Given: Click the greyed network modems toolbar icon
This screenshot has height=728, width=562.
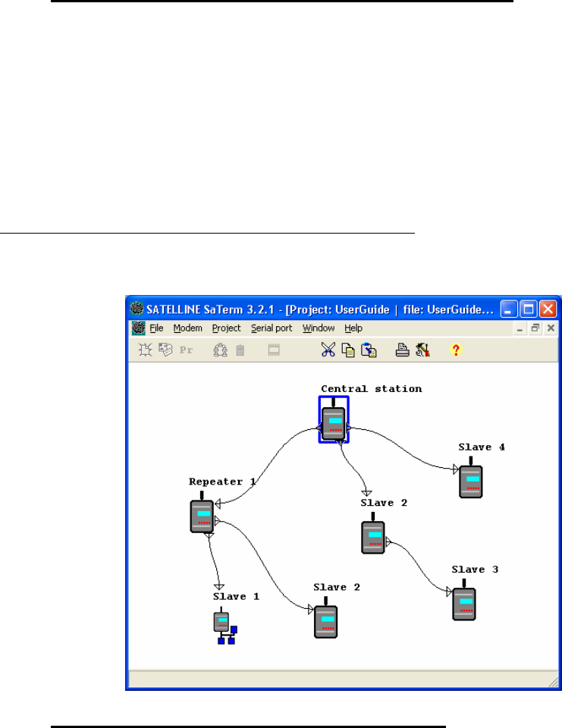Looking at the screenshot, I should (220, 350).
